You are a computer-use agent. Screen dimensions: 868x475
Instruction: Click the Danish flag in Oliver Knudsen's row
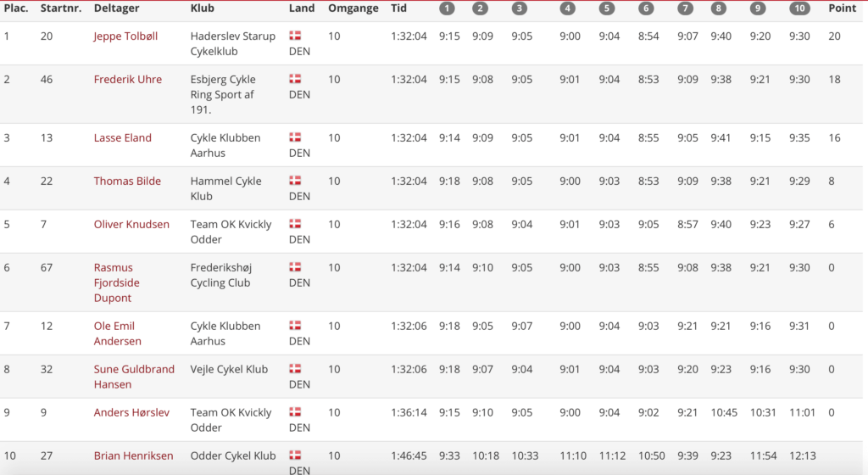pyautogui.click(x=295, y=224)
